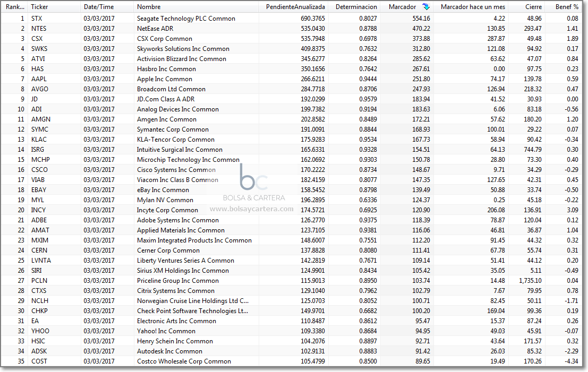588x372 pixels.
Task: Click the EBAY ticker cell
Action: point(39,190)
